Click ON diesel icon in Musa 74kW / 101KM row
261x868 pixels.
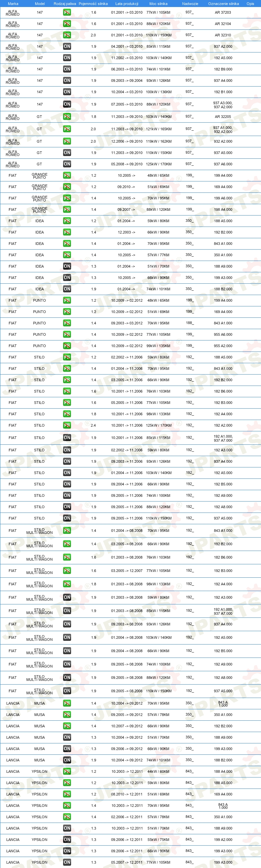tap(67, 760)
